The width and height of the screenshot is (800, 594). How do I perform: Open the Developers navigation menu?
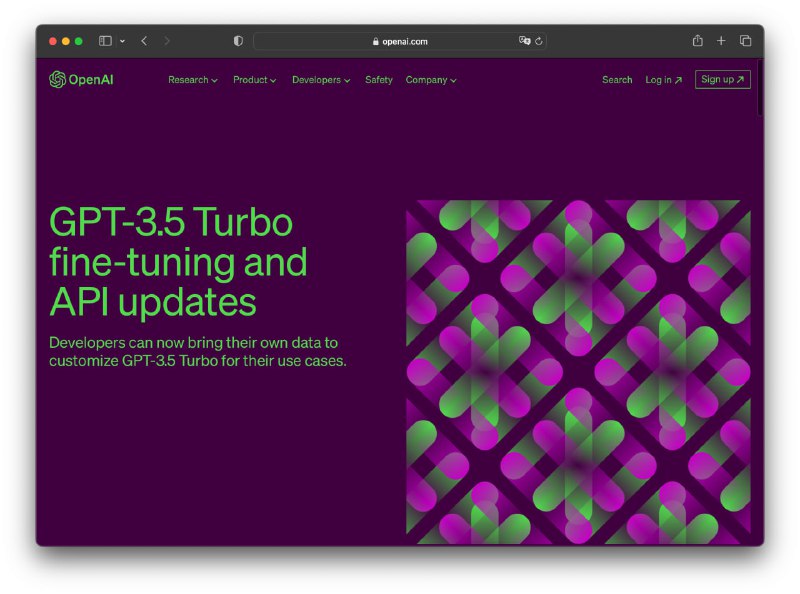coord(320,80)
